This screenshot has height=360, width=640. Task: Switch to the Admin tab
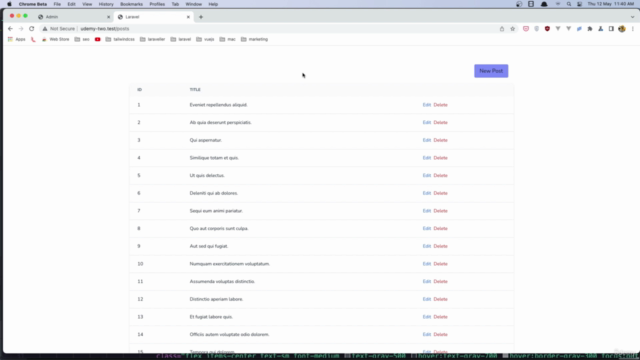[73, 17]
